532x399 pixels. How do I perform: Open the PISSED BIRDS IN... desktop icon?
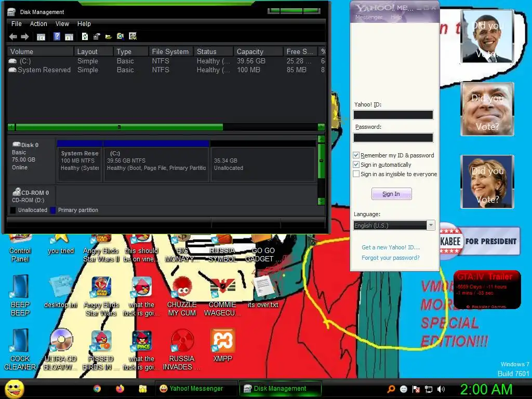click(101, 350)
